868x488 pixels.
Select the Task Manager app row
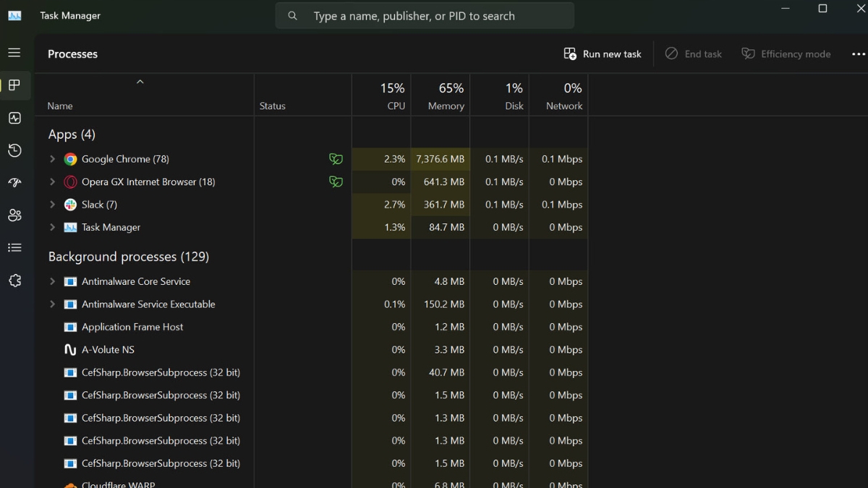coord(111,228)
